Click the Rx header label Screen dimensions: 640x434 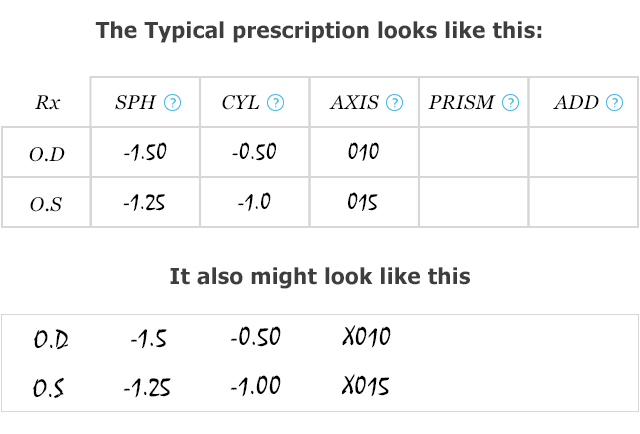click(x=48, y=102)
